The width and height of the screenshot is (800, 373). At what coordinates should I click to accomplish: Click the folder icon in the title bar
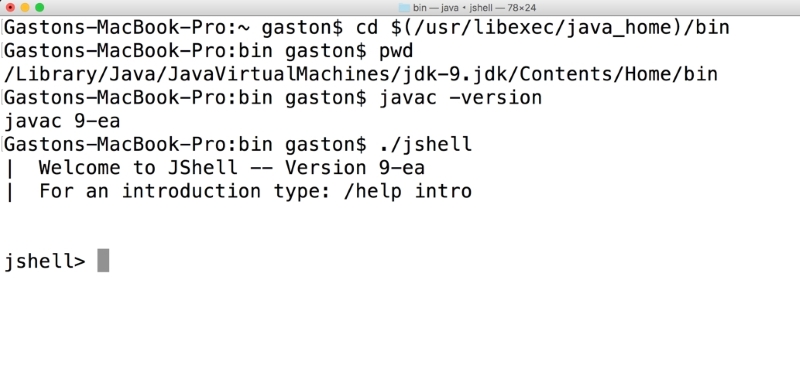tap(404, 8)
